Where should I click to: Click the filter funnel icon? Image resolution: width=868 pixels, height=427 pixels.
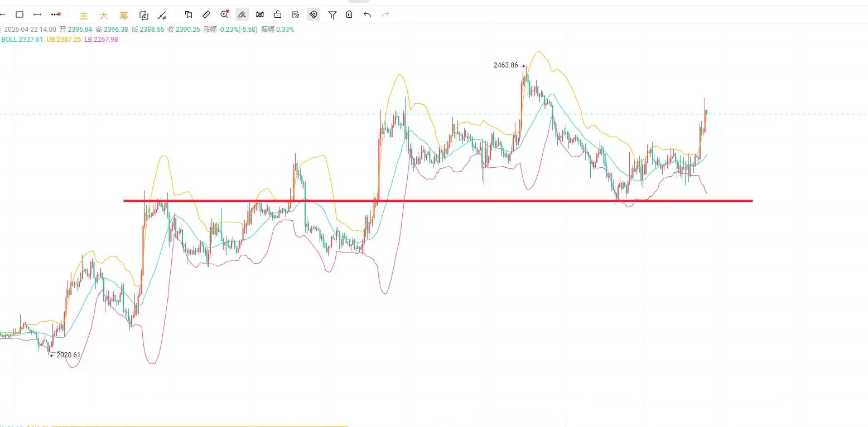click(x=332, y=15)
